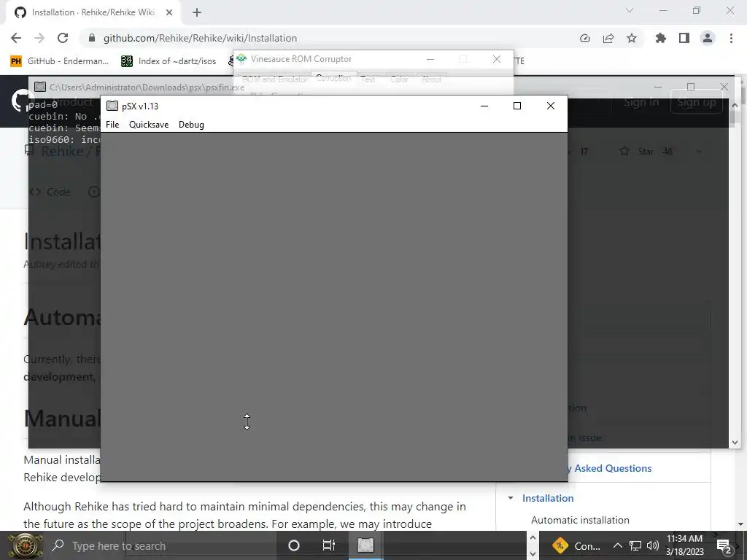This screenshot has width=747, height=560.
Task: Open Chrome three-dot menu
Action: [x=731, y=38]
